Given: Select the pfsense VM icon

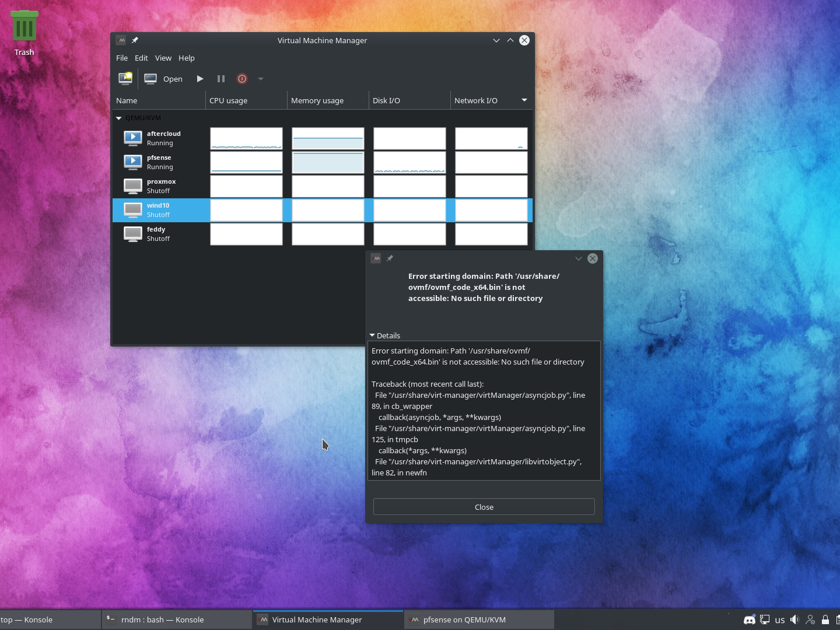Looking at the screenshot, I should pos(133,162).
